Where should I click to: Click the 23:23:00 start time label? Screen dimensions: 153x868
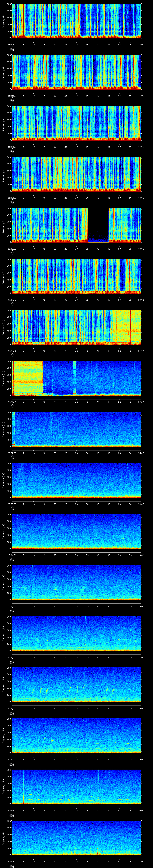click(x=12, y=504)
